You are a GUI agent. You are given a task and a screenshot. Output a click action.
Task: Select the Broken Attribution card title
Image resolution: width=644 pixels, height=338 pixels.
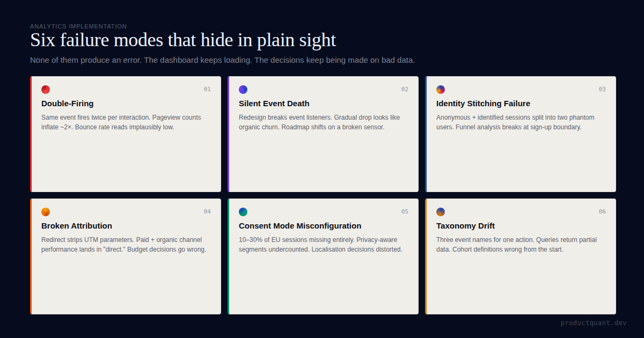[x=77, y=226]
